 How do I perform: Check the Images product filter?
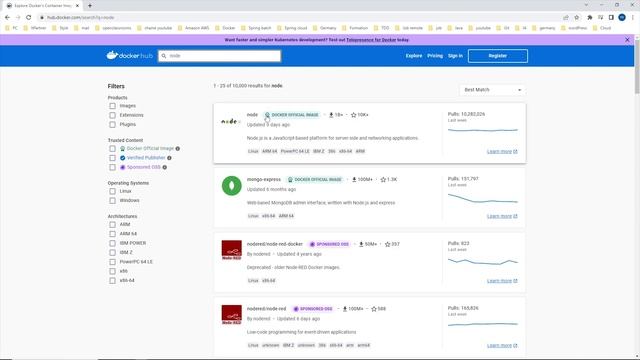[x=112, y=106]
